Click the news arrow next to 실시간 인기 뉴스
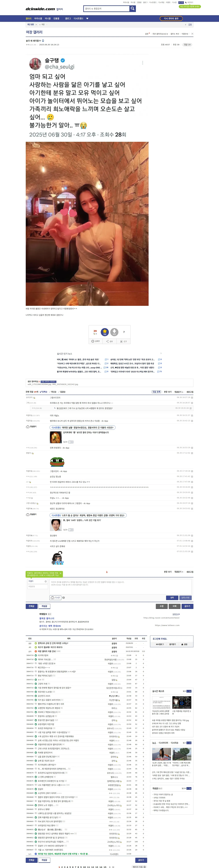 [161, 353]
